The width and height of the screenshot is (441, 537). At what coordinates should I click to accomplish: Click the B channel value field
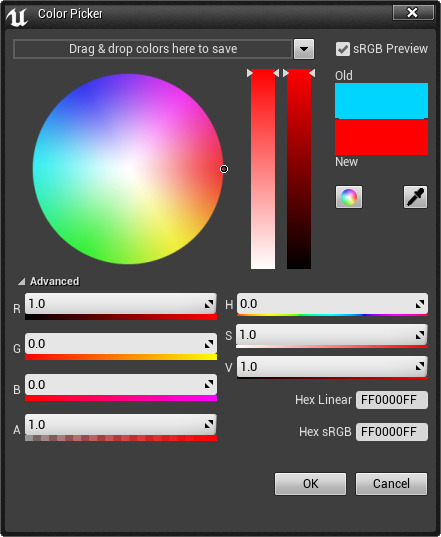(121, 384)
